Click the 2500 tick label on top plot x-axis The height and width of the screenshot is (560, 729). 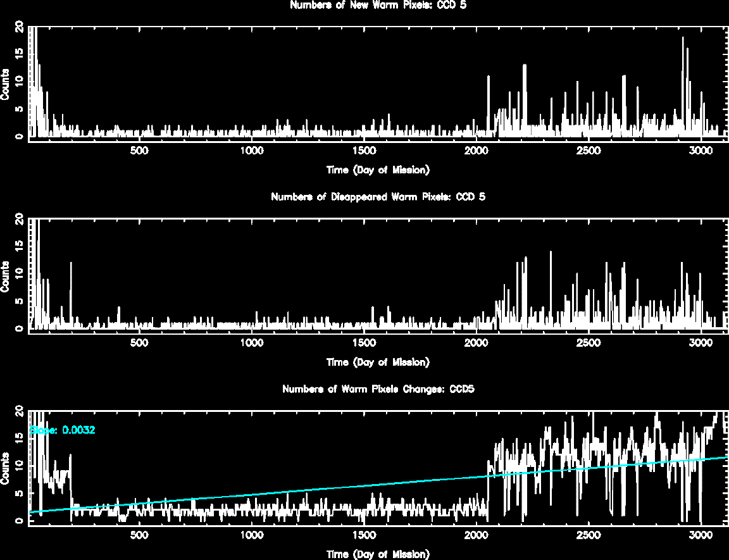pos(589,151)
